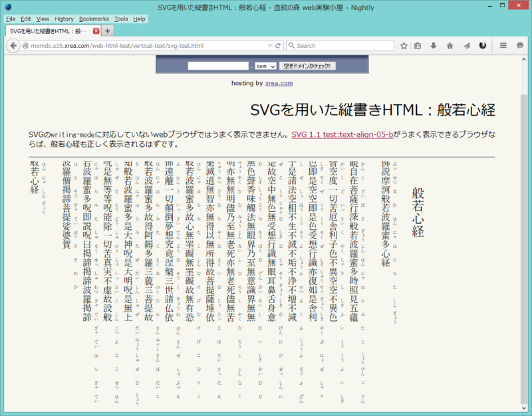Reload the page with the refresh icon
This screenshot has width=532, height=416.
(x=278, y=46)
